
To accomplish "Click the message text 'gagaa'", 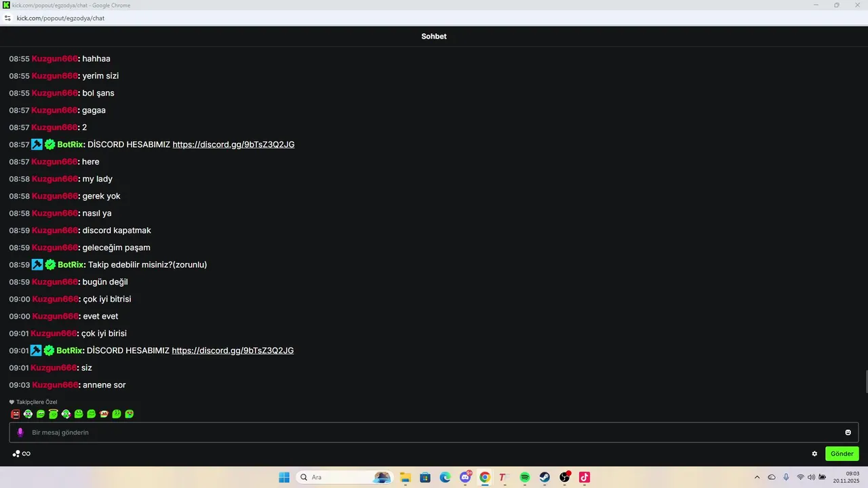I will pos(94,110).
